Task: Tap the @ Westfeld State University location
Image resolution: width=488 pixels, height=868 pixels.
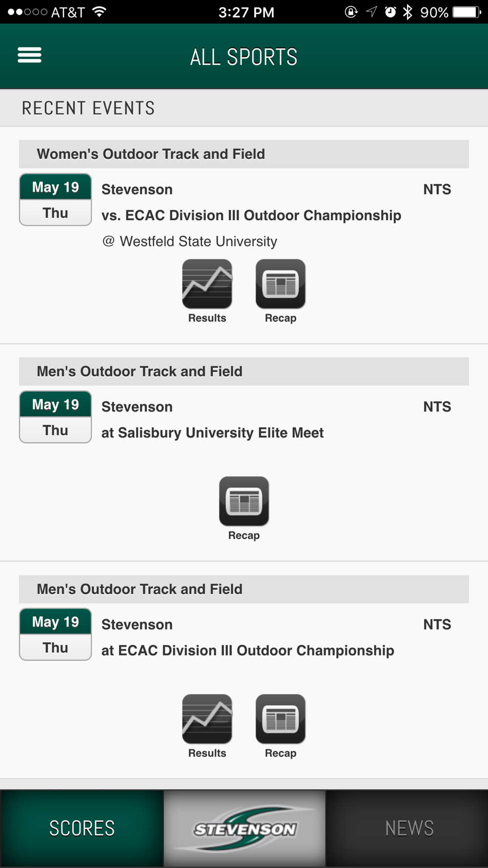Action: (190, 241)
